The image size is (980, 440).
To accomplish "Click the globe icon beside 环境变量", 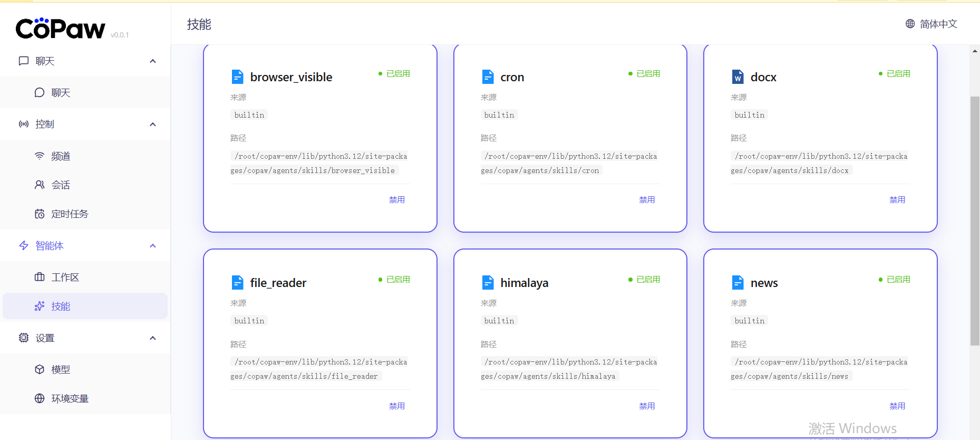I will pos(40,398).
